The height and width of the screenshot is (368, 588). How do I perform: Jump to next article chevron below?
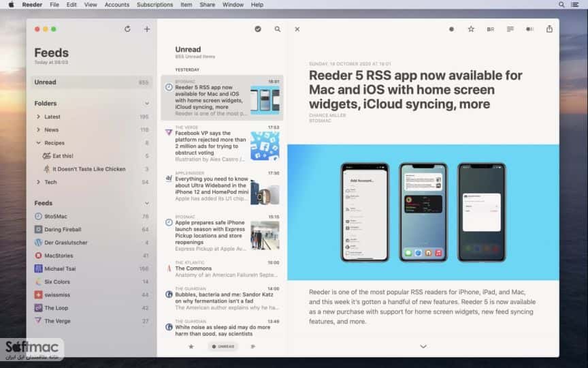coord(423,347)
